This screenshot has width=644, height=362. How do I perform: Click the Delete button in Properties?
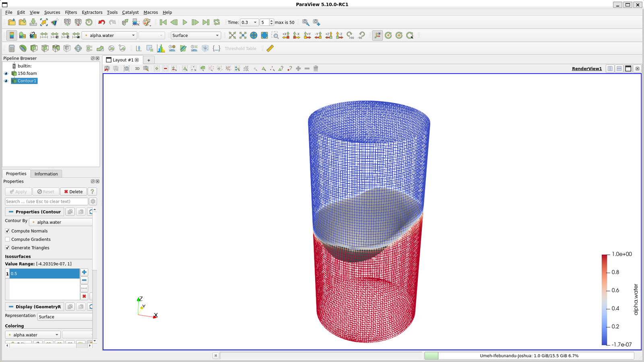point(73,192)
